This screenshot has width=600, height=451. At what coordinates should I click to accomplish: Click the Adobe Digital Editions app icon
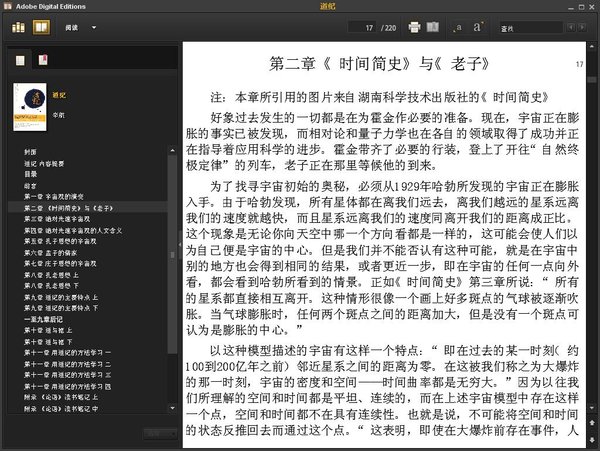tap(7, 6)
